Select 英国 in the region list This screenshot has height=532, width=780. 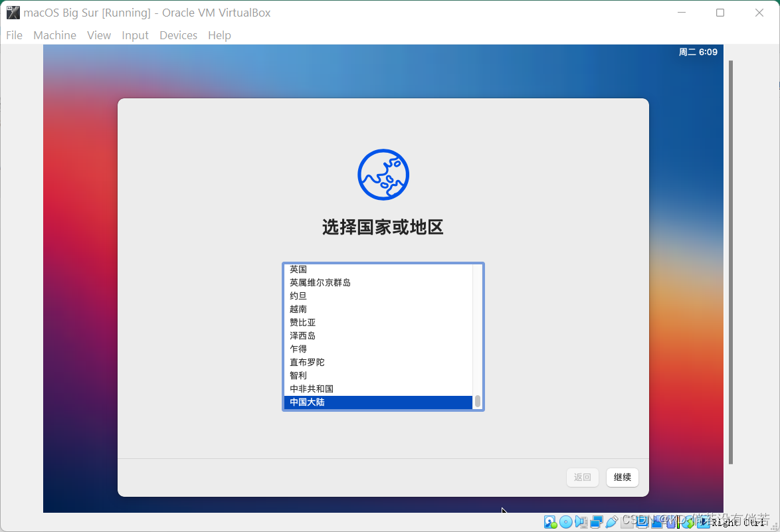coord(378,270)
